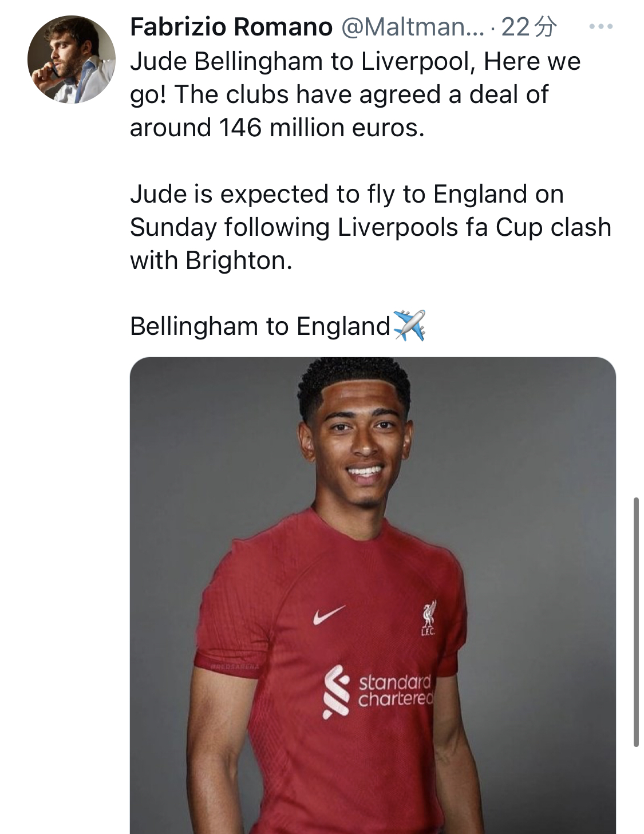The image size is (644, 834).
Task: Tap the Liverpool LFC crest on shirt
Action: (428, 618)
